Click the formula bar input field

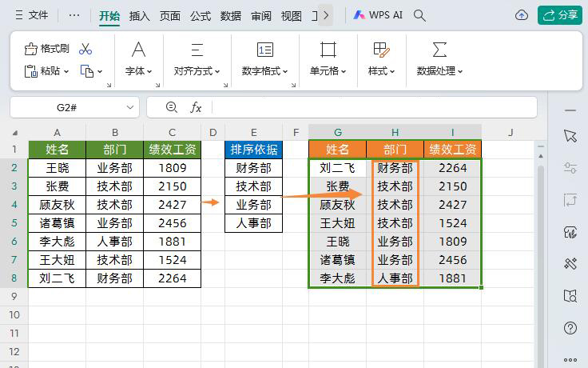point(374,107)
